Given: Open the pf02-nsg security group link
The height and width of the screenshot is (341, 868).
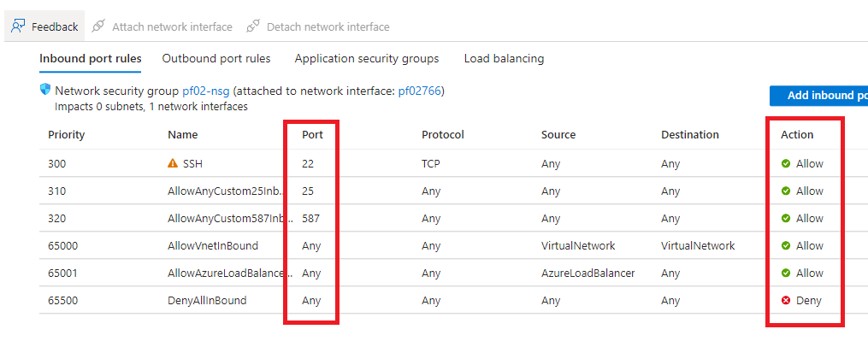Looking at the screenshot, I should (x=205, y=91).
